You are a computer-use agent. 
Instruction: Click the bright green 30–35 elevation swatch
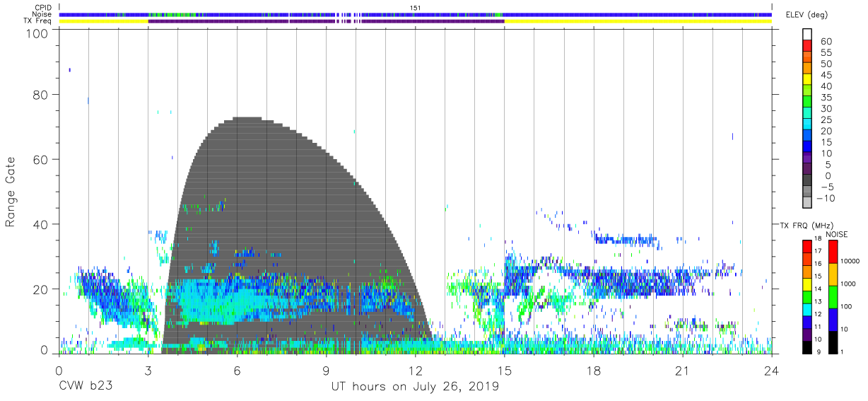tap(807, 102)
